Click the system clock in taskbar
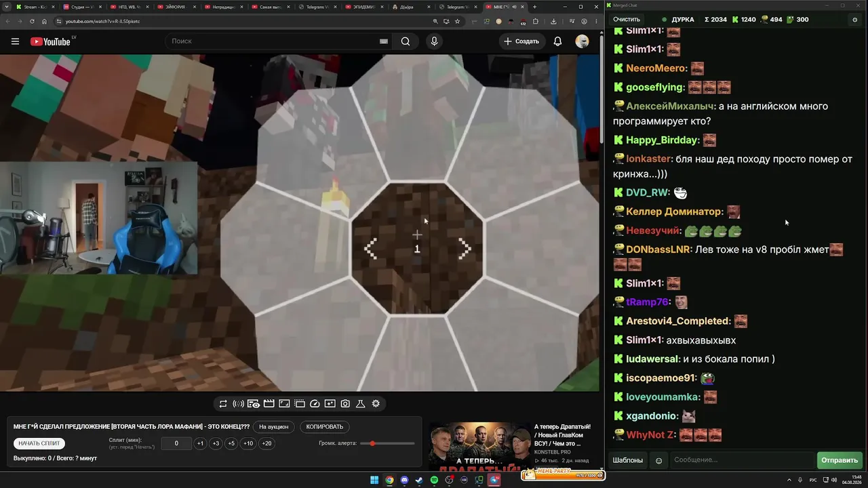The height and width of the screenshot is (488, 868). [852, 480]
